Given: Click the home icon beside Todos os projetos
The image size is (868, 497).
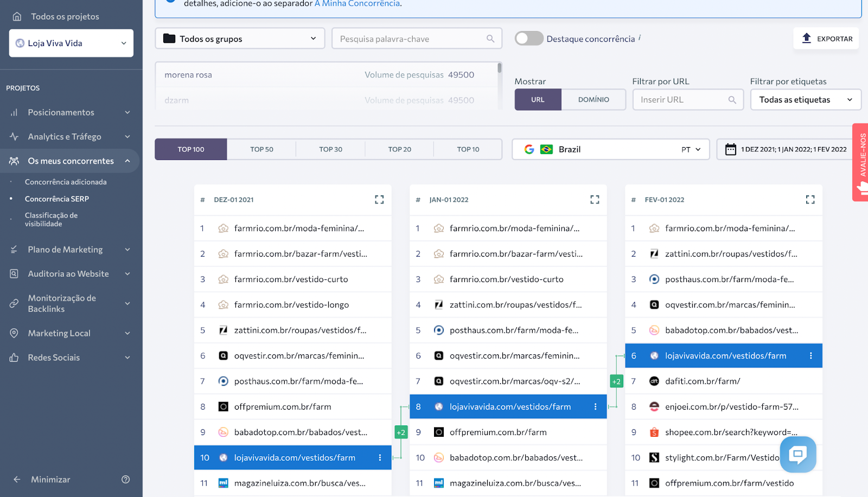Looking at the screenshot, I should click(x=17, y=16).
